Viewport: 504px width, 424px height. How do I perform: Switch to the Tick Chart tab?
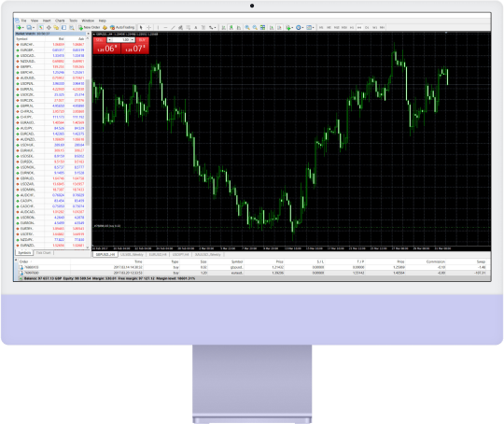tap(43, 253)
